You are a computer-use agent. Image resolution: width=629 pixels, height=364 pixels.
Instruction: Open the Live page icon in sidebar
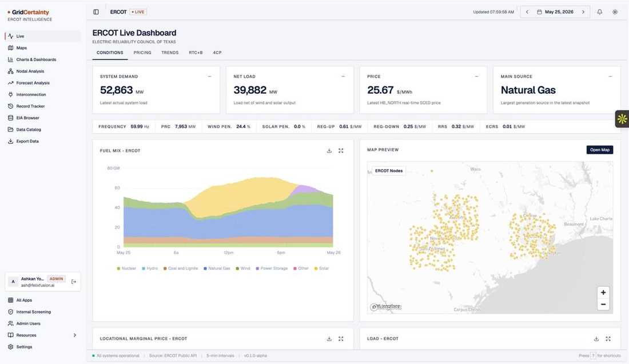(10, 36)
